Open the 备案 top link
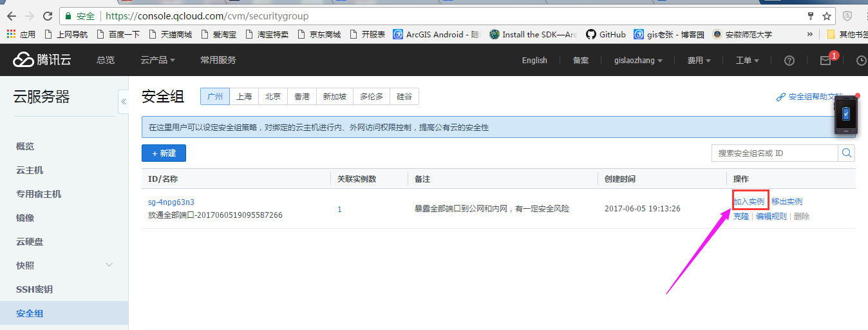 581,60
